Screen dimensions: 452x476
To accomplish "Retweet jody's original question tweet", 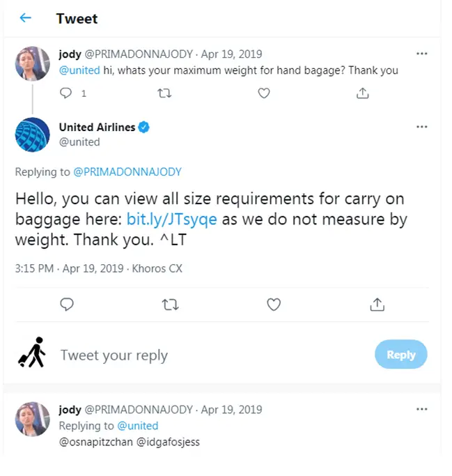I will pyautogui.click(x=165, y=93).
